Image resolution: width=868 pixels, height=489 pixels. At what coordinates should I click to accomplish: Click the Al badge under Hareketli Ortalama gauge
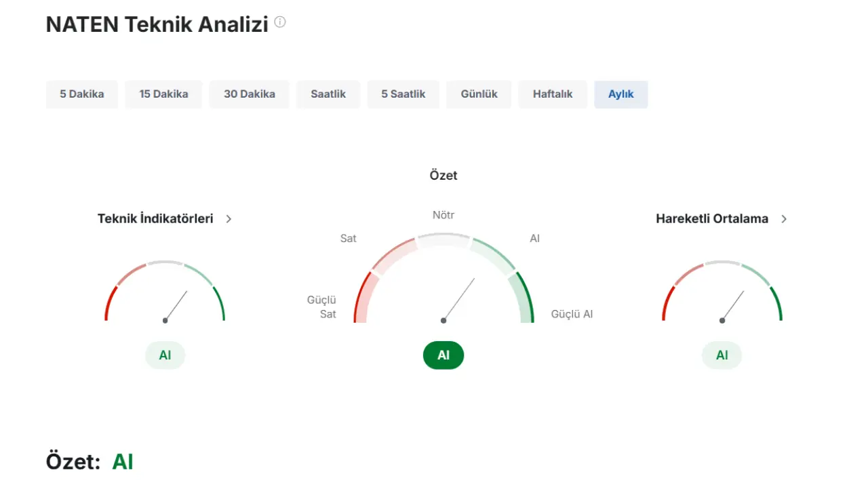coord(722,355)
